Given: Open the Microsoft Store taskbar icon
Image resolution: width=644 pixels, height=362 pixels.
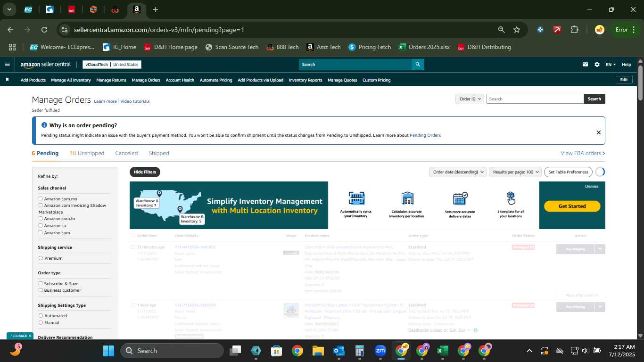Looking at the screenshot, I should 276,351.
